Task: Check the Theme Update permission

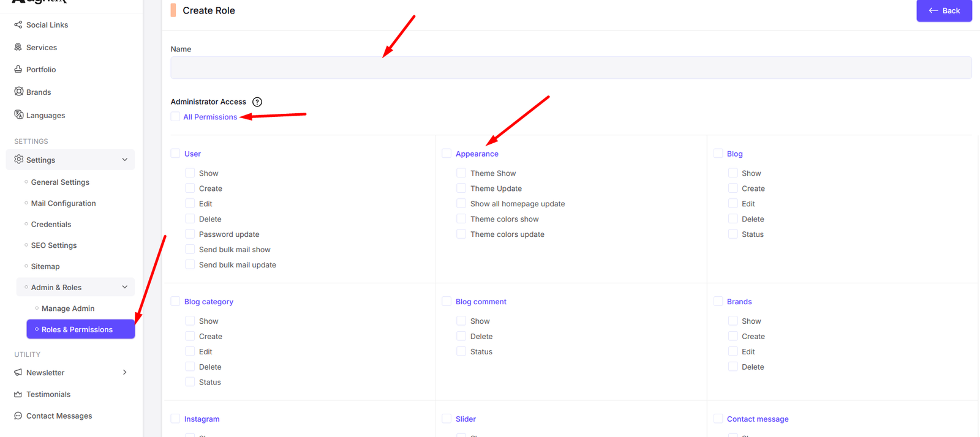Action: (x=461, y=189)
